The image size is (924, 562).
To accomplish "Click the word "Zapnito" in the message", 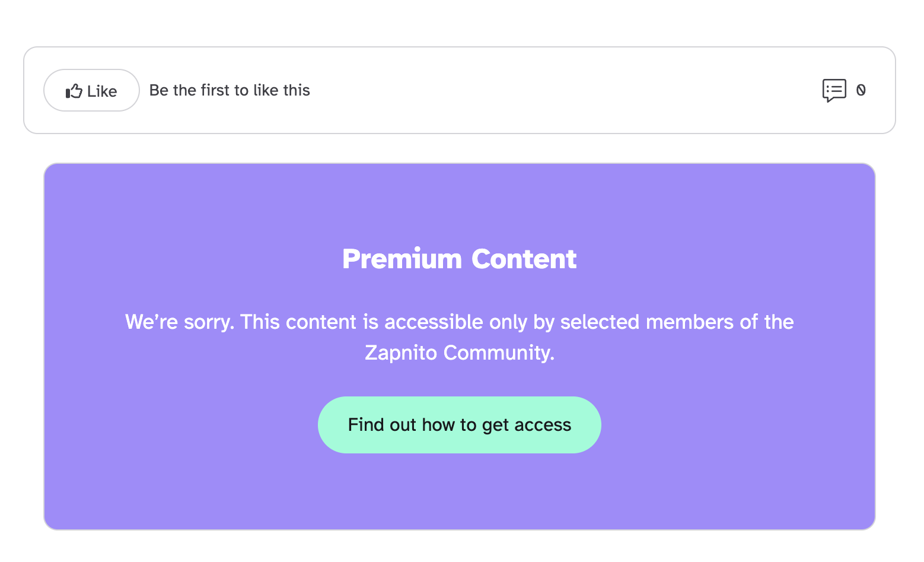I will (401, 353).
